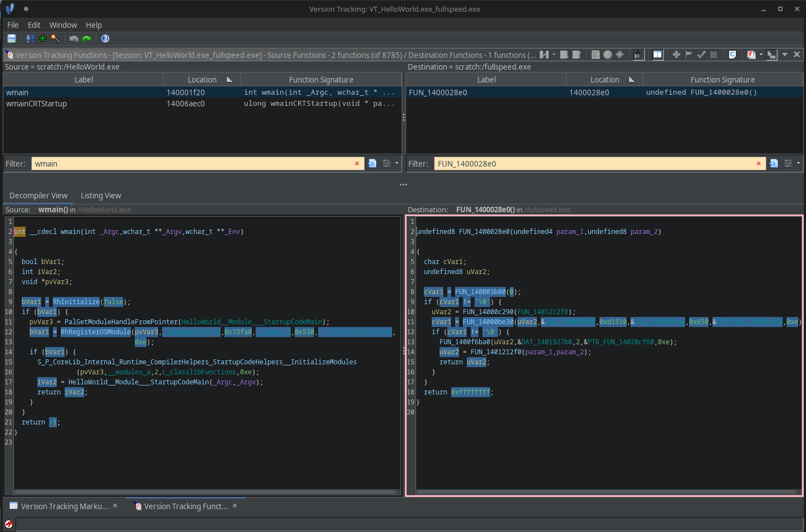
Task: Go to next difference down arrow icon
Action: click(x=564, y=55)
